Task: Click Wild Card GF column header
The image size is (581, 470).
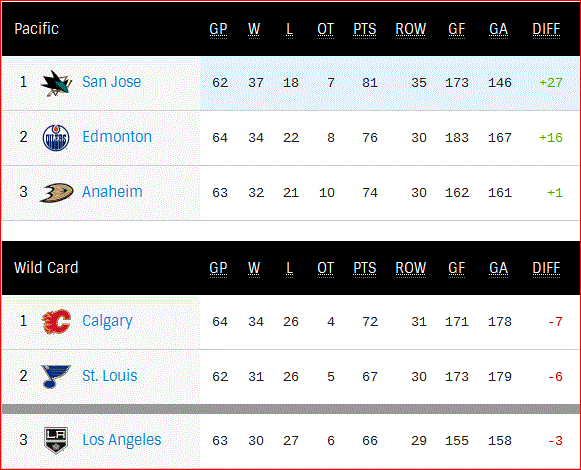Action: pos(456,268)
